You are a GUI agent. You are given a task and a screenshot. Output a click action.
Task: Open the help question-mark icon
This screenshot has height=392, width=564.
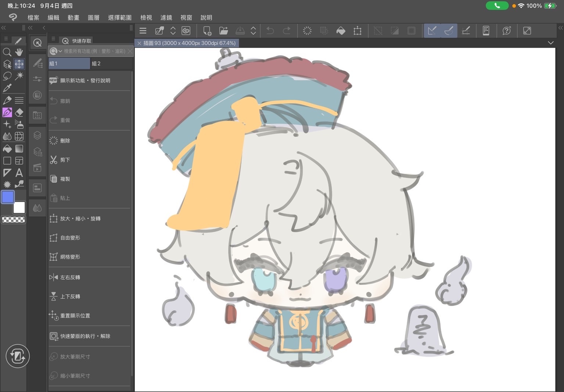[507, 31]
